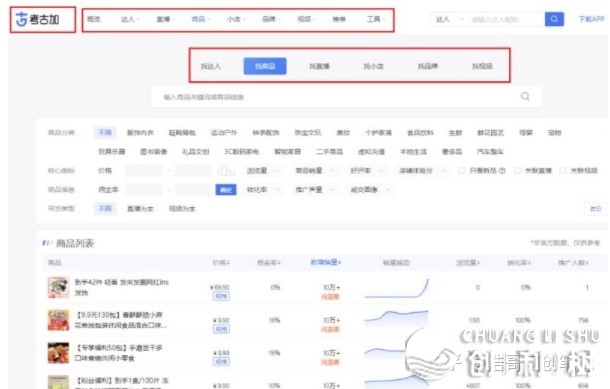Viewport: 610px width, 389px height.
Task: Expand the 品牌 menu in top navigation
Action: click(x=271, y=19)
